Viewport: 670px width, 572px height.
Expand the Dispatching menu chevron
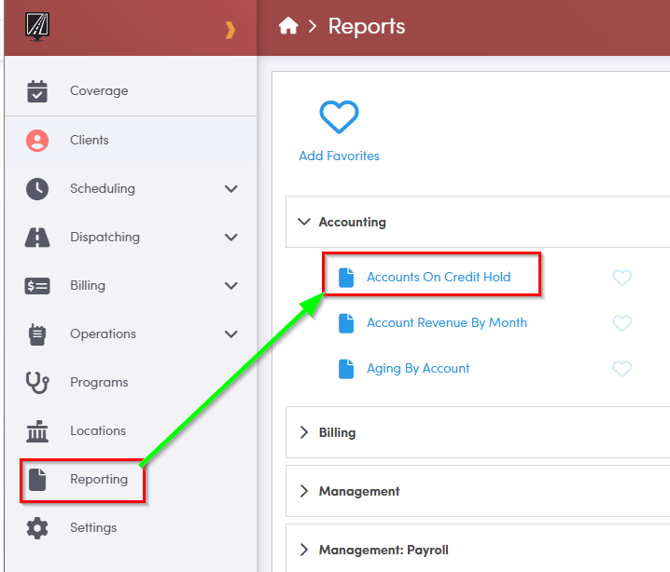tap(231, 238)
